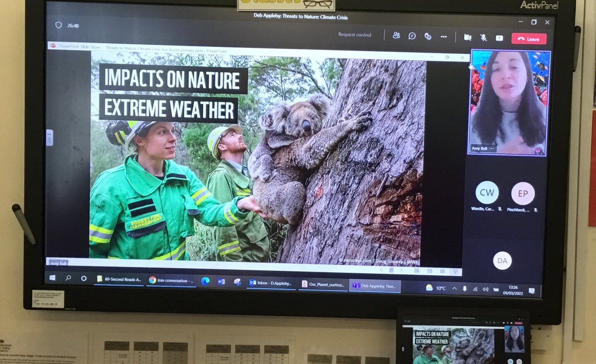
Task: Toggle the system tray microphone
Action: tap(465, 288)
